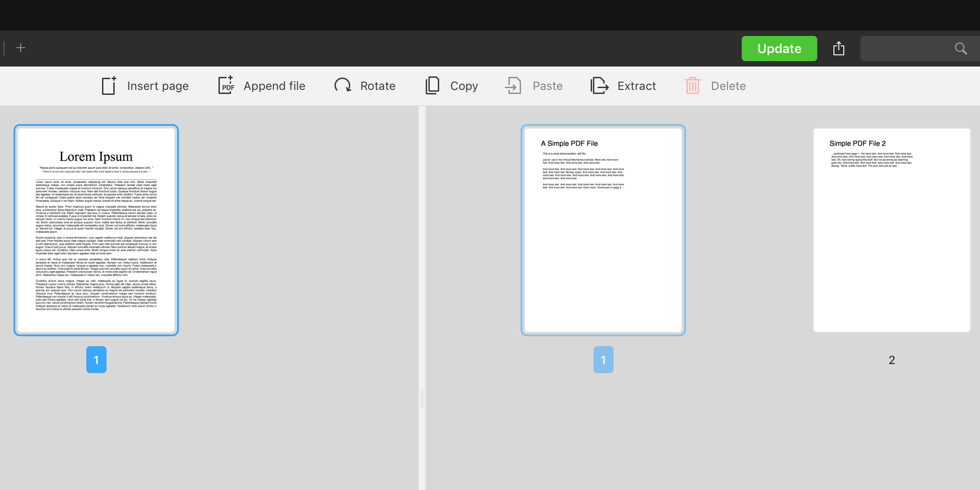This screenshot has width=980, height=490.
Task: Click the Extract pages icon
Action: (599, 85)
